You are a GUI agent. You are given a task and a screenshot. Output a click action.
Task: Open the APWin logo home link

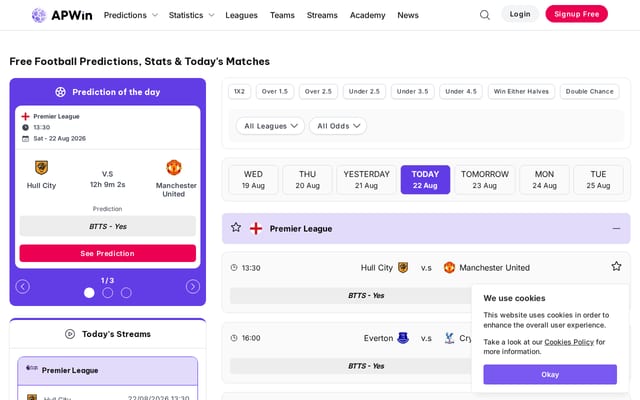click(x=62, y=15)
